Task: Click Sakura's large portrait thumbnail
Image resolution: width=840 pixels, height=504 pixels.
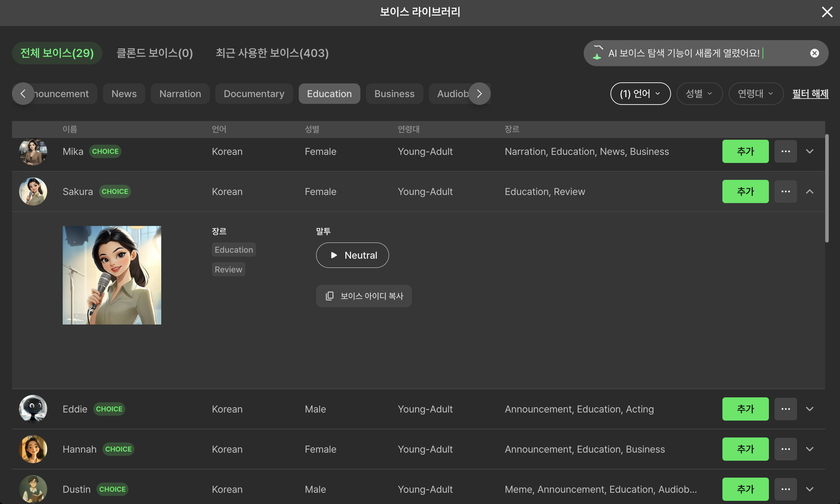Action: [112, 275]
